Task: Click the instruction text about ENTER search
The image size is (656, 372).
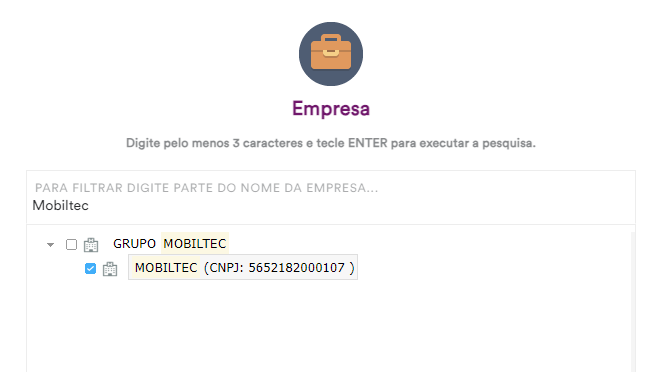Action: tap(331, 143)
